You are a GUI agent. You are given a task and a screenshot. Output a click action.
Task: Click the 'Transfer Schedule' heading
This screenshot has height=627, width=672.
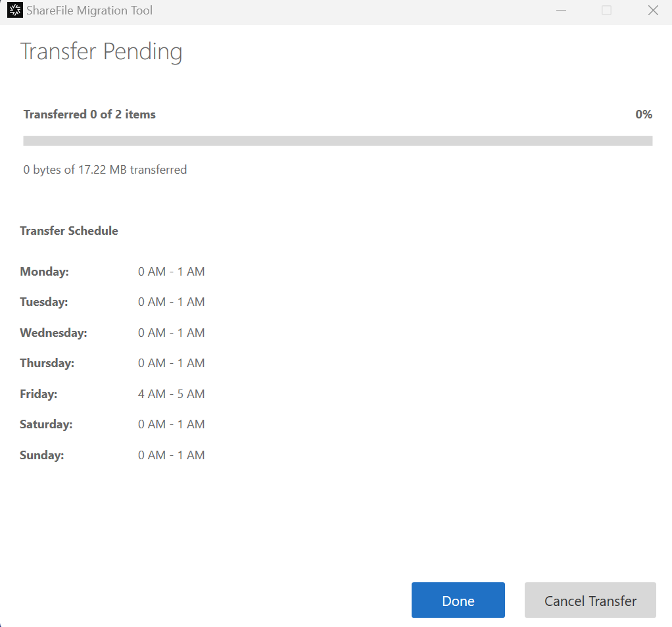pos(69,231)
